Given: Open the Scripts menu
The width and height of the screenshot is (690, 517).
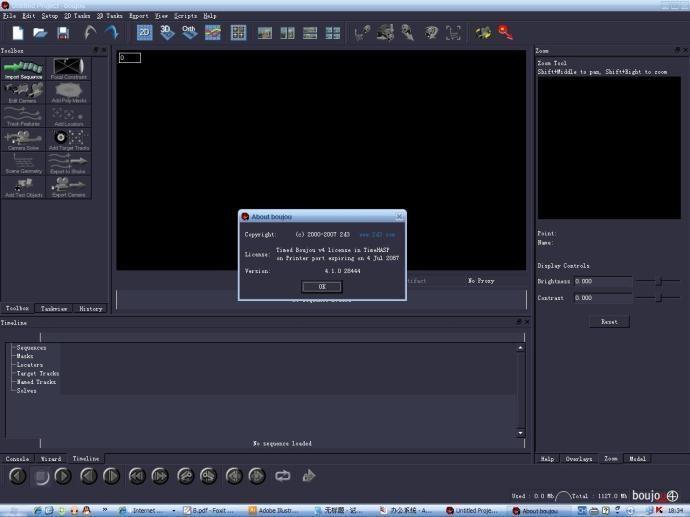Looking at the screenshot, I should pos(185,16).
